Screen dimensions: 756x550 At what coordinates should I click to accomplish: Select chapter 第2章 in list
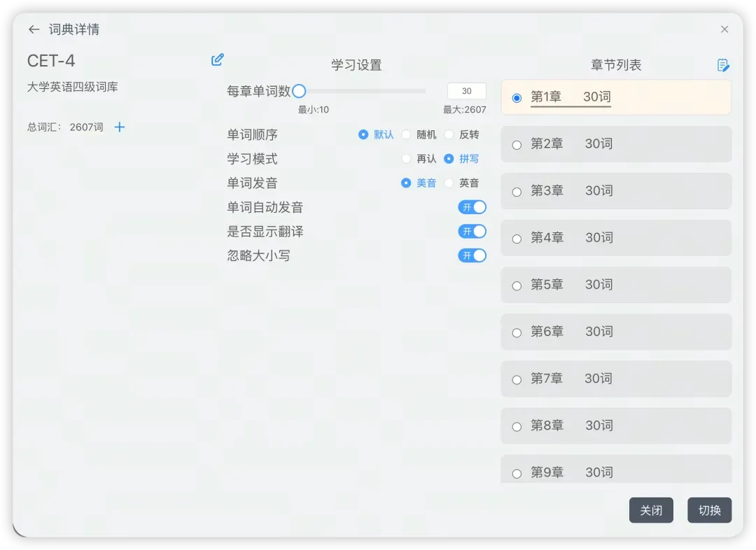click(616, 144)
